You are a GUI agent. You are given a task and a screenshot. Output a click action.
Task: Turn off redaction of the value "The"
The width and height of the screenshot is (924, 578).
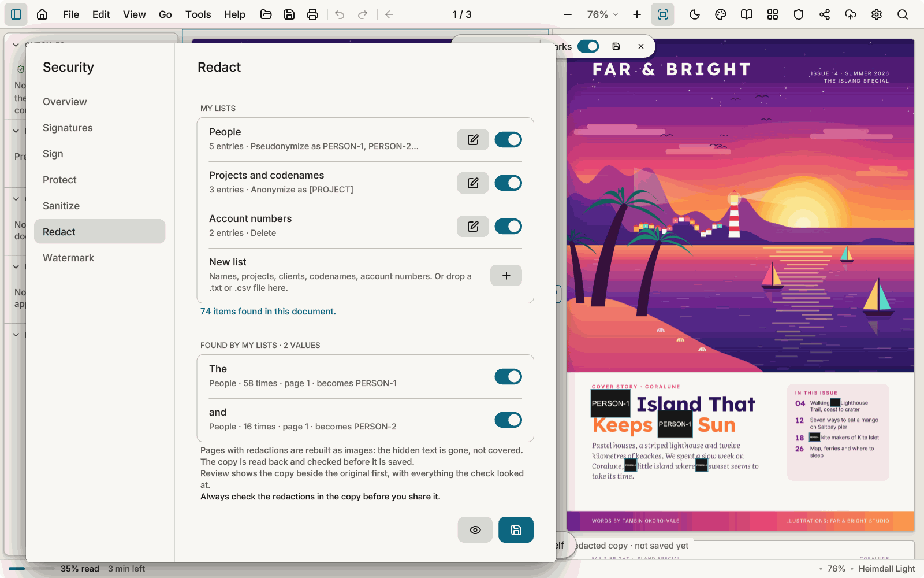(x=508, y=377)
